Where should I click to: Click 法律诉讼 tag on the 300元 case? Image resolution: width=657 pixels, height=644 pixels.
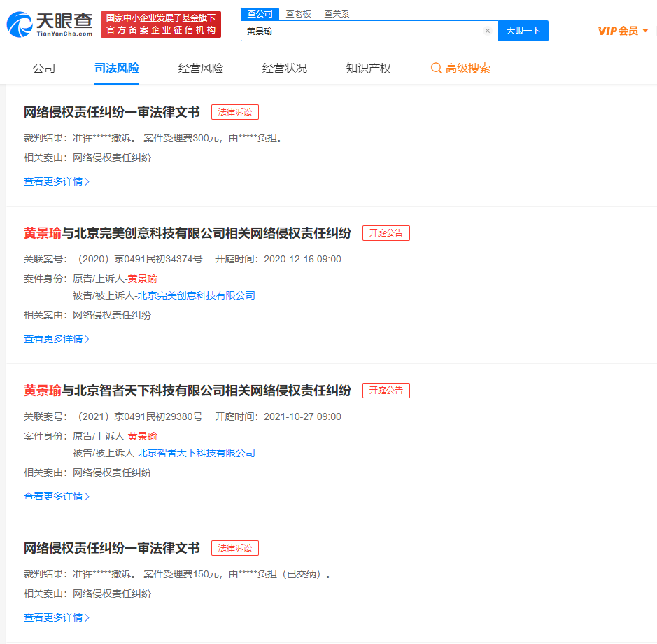pos(235,112)
